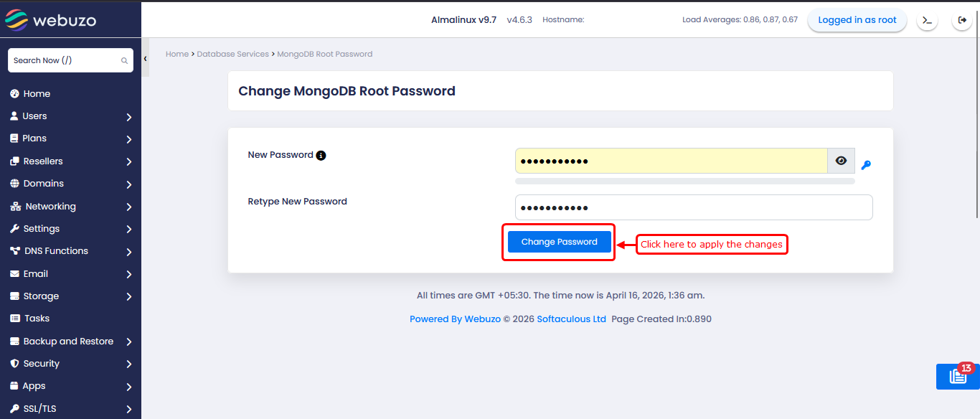Click the search magnifier icon in sidebar
The image size is (980, 419).
(124, 61)
